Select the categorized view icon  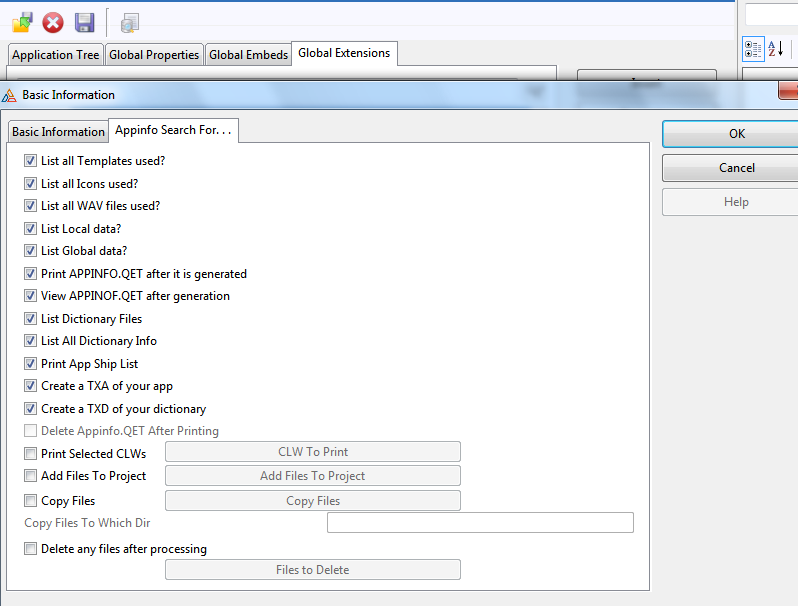pos(753,49)
